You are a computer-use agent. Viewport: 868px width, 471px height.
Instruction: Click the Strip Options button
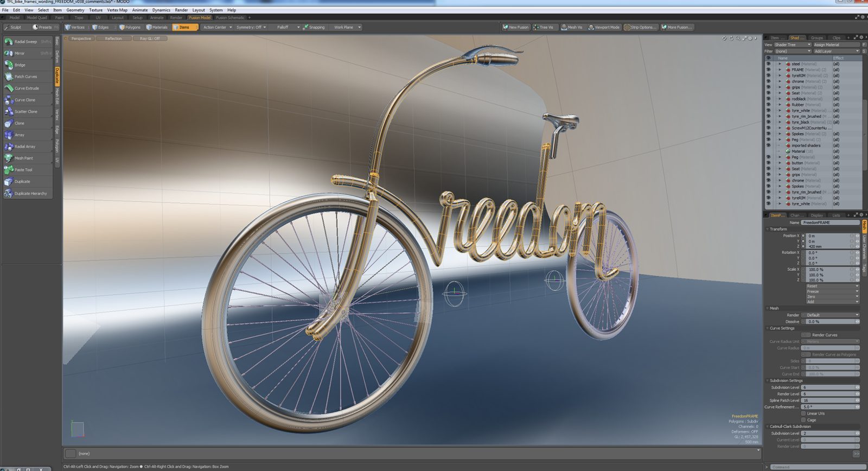[x=641, y=27]
